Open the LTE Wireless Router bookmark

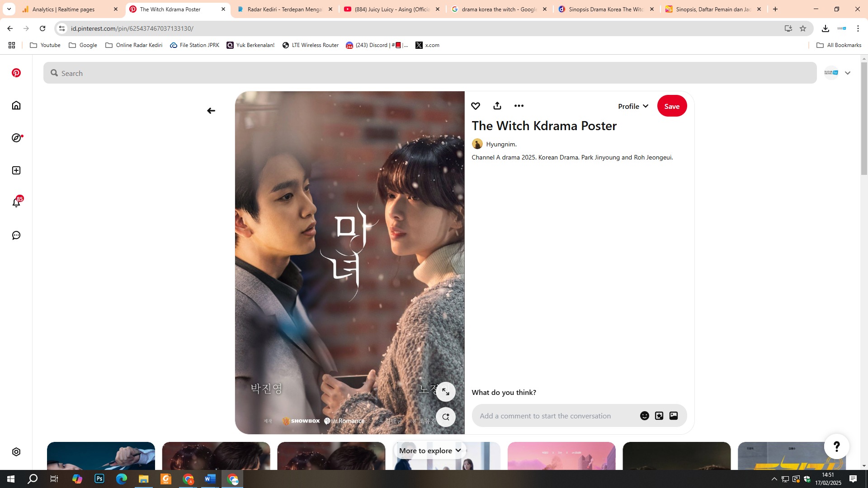(311, 45)
